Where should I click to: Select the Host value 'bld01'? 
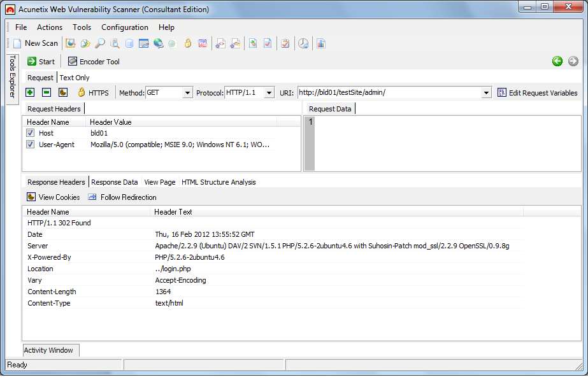pos(99,133)
